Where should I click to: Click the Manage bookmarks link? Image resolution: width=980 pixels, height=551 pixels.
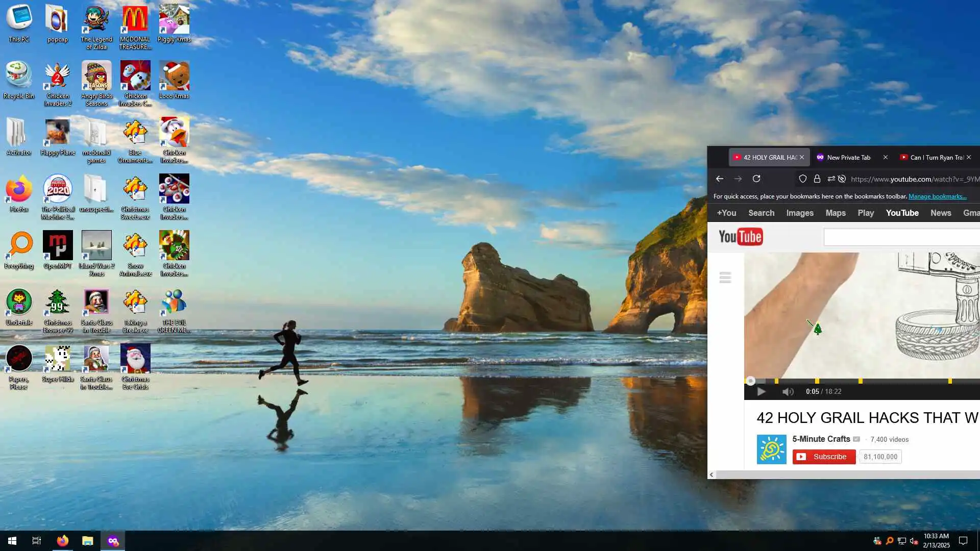coord(937,196)
